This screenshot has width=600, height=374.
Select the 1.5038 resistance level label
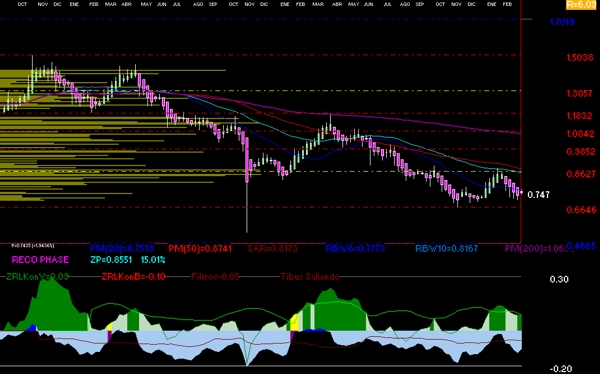click(x=580, y=57)
